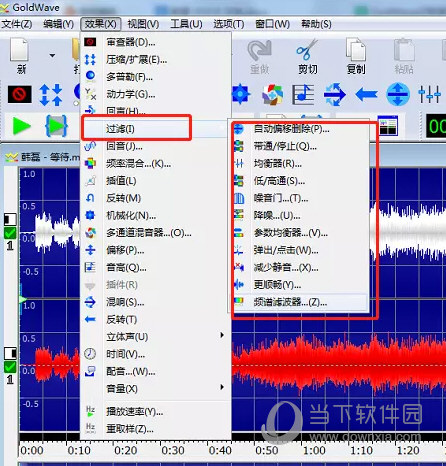The width and height of the screenshot is (446, 466).
Task: Click the blue left arrow reverse icon in toolbar
Action: 366,95
